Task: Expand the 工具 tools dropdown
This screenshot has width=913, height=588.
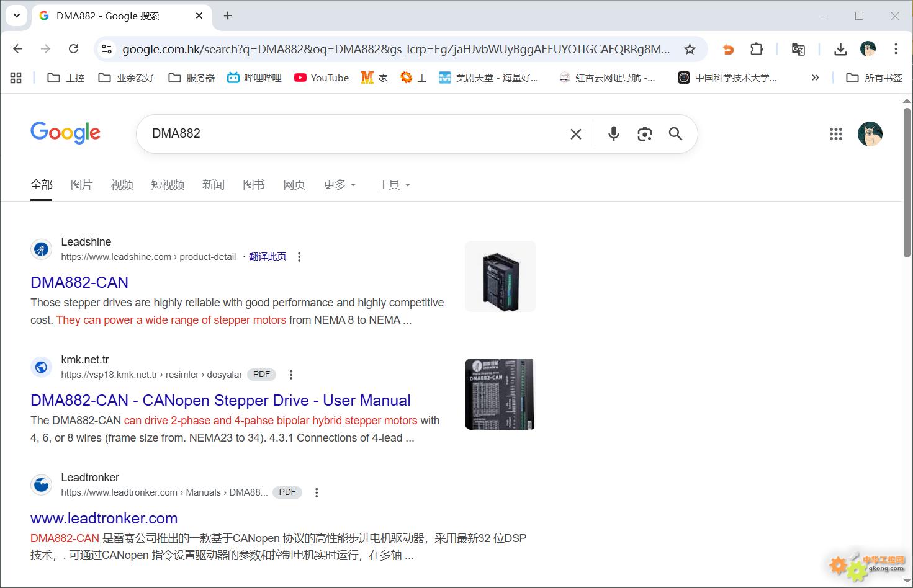Action: (x=394, y=185)
